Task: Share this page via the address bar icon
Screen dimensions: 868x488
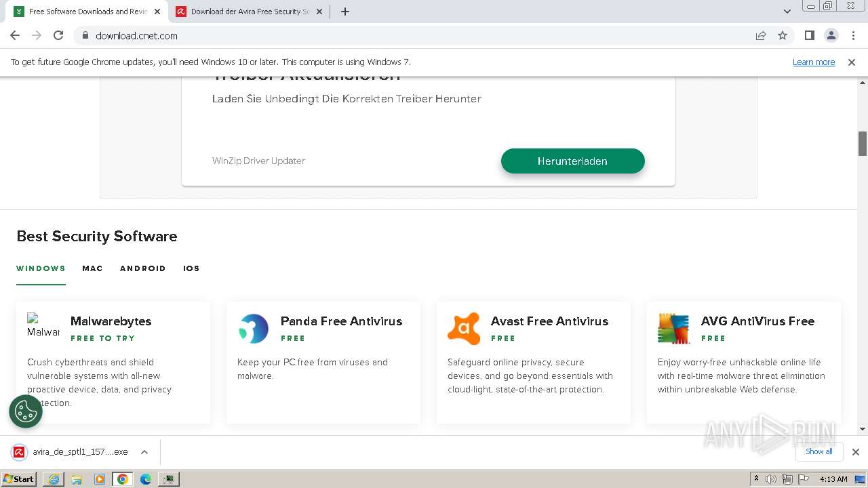Action: tap(761, 35)
